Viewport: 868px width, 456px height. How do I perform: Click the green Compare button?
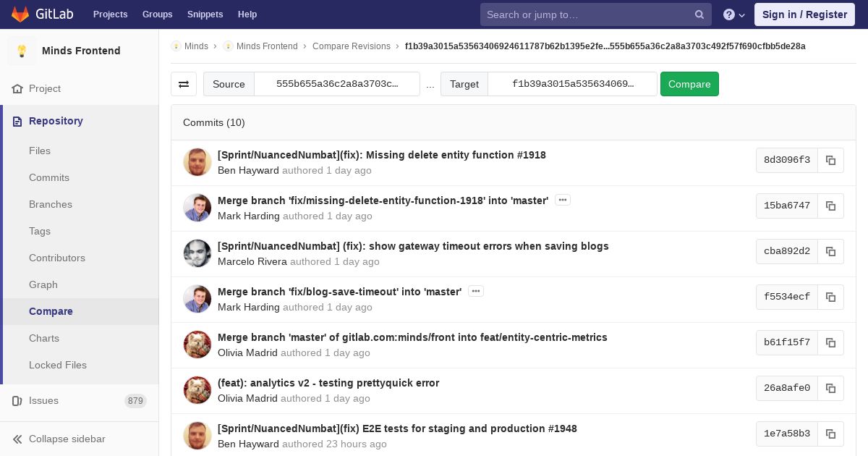689,84
